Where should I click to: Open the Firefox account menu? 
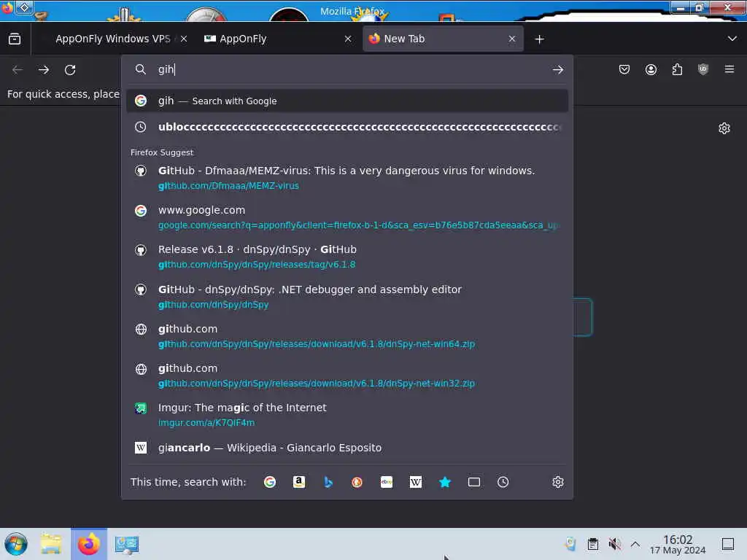coord(651,70)
